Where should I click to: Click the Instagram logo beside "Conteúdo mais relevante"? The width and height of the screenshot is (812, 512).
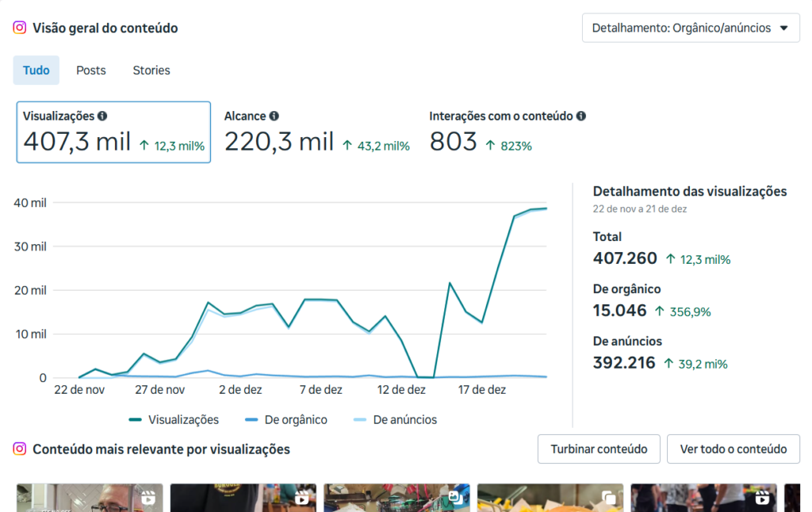(20, 449)
